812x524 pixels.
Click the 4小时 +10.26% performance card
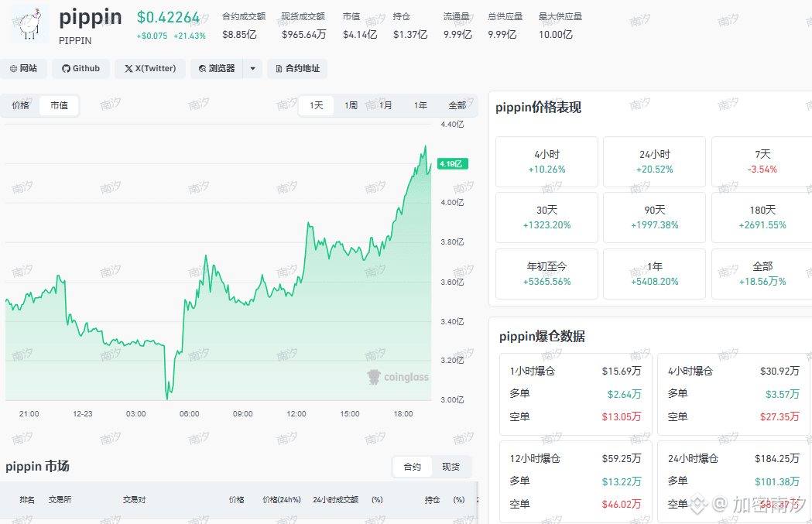(546, 162)
